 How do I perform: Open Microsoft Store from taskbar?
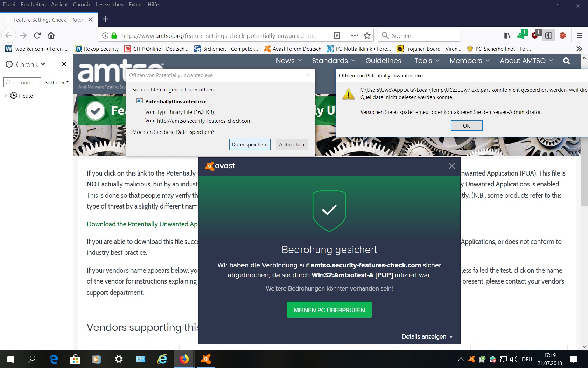click(x=75, y=359)
